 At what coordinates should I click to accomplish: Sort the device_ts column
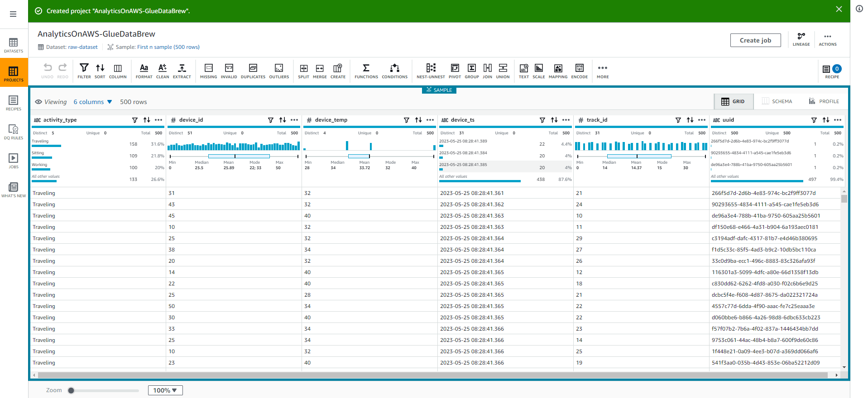554,120
